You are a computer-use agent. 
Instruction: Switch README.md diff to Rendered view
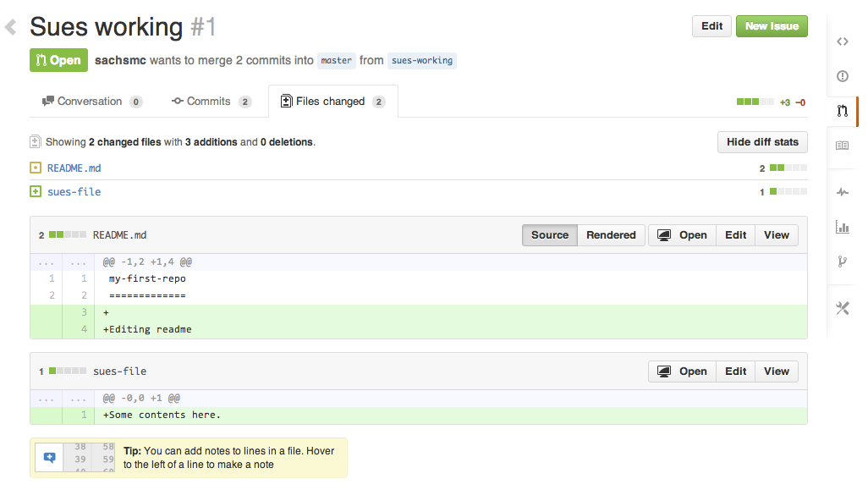(x=611, y=235)
